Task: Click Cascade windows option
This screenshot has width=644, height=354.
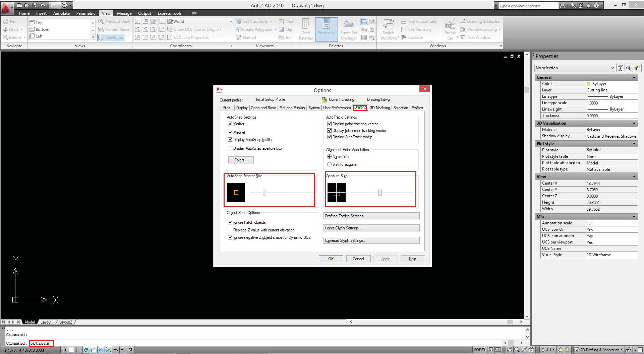Action: point(412,38)
